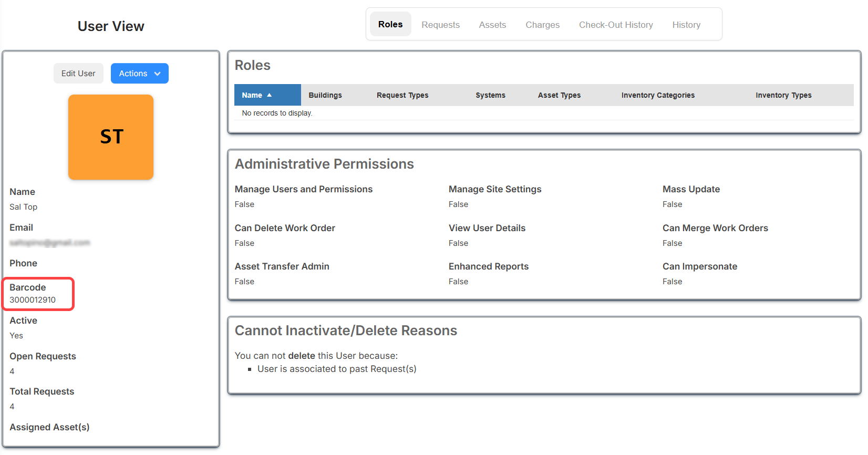Image resolution: width=868 pixels, height=455 pixels.
Task: Select the 'No records to display.' message
Action: pos(277,113)
